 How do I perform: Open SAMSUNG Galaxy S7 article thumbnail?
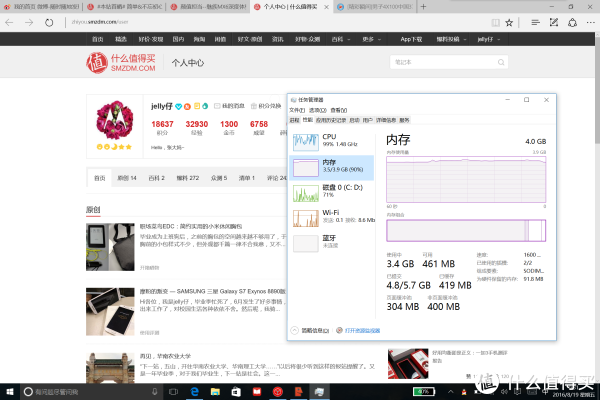(x=110, y=312)
